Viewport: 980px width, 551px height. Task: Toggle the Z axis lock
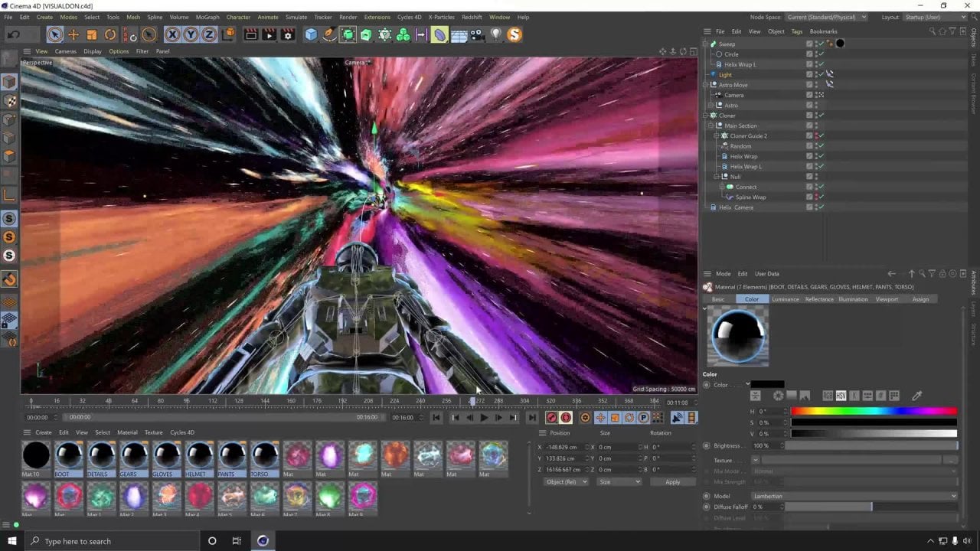click(209, 34)
